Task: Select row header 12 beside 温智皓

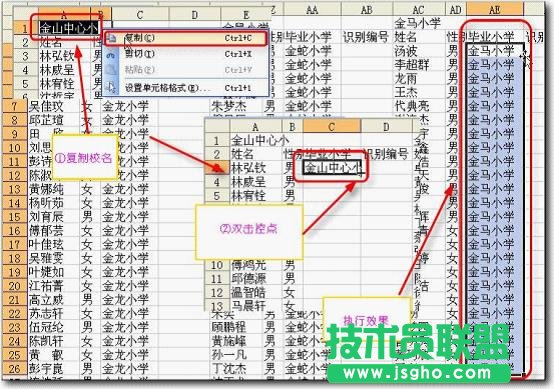Action: tap(217, 293)
